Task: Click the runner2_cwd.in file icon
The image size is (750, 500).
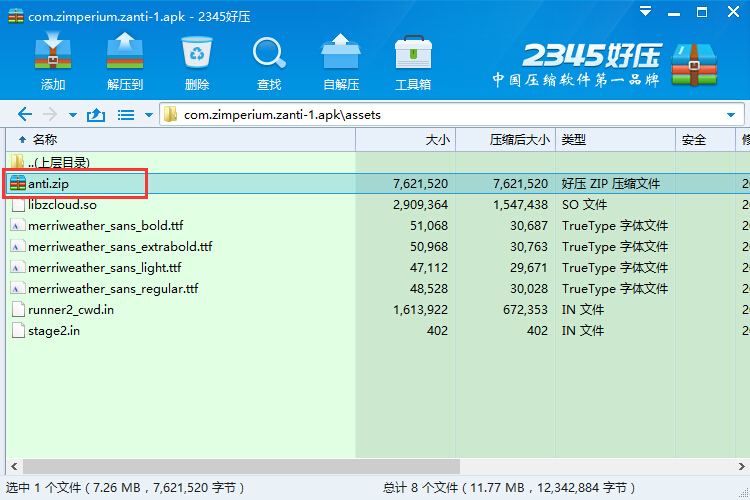Action: [x=18, y=310]
